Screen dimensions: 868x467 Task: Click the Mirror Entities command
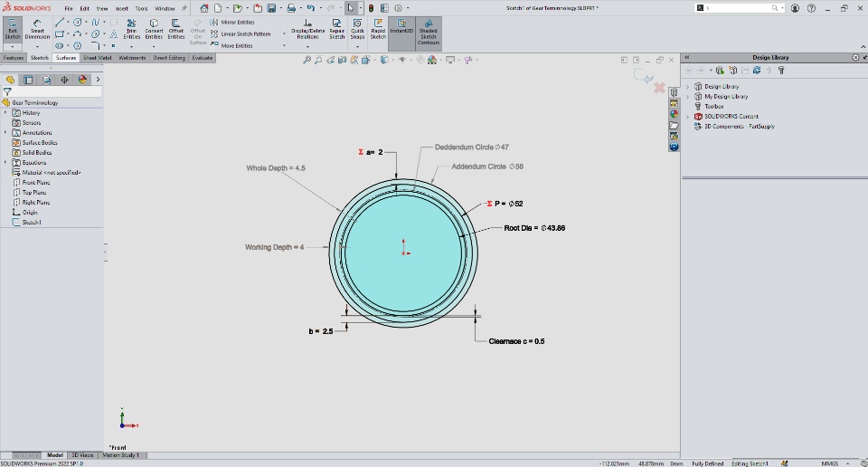[x=232, y=22]
